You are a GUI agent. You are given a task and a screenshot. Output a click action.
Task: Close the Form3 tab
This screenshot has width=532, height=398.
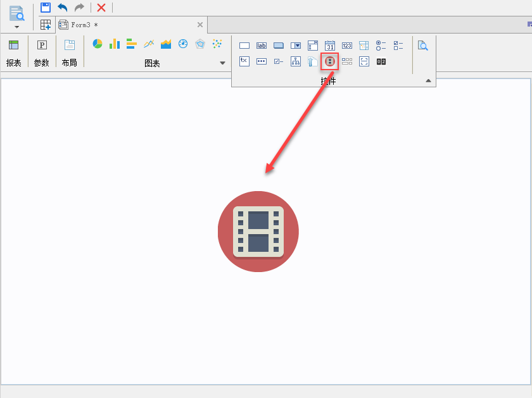(200, 25)
